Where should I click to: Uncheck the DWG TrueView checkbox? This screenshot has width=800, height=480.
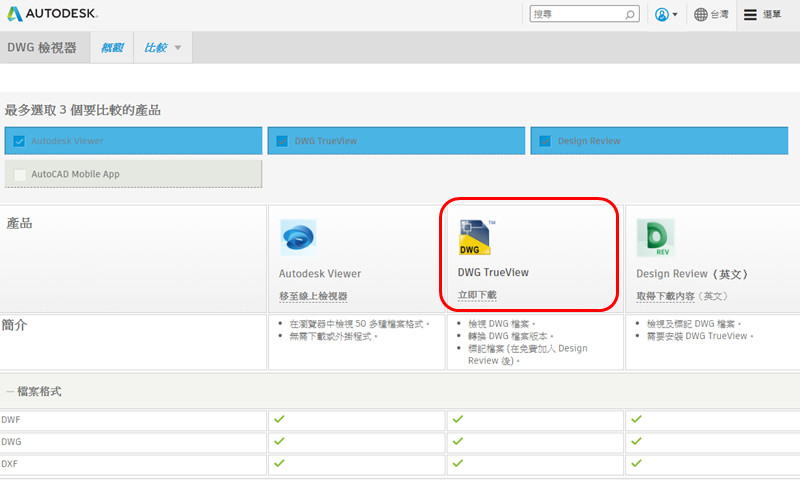282,141
